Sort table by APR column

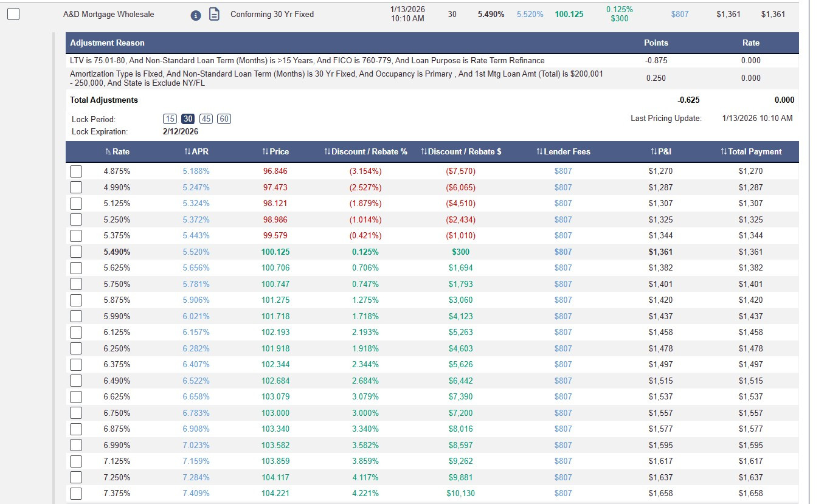click(x=196, y=152)
